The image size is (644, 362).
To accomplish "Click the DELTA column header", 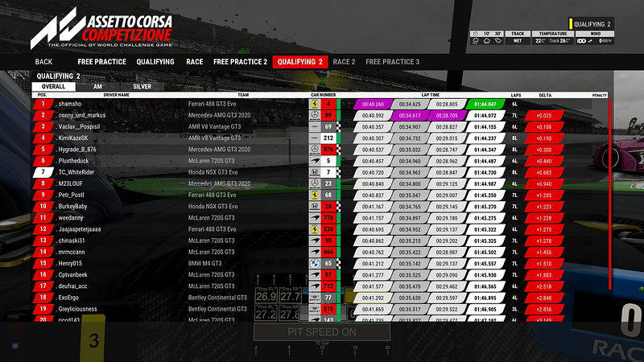I will click(x=545, y=95).
